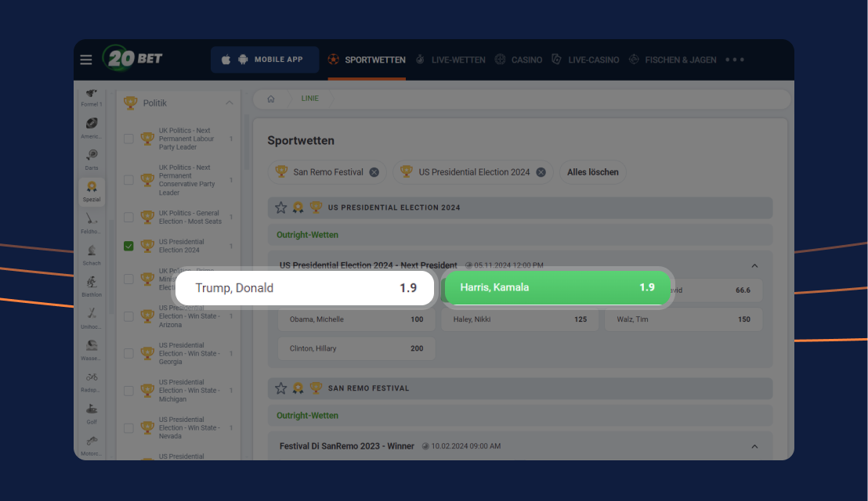The image size is (868, 501).
Task: Bet on Trump, Donald at 1.9
Action: point(305,288)
